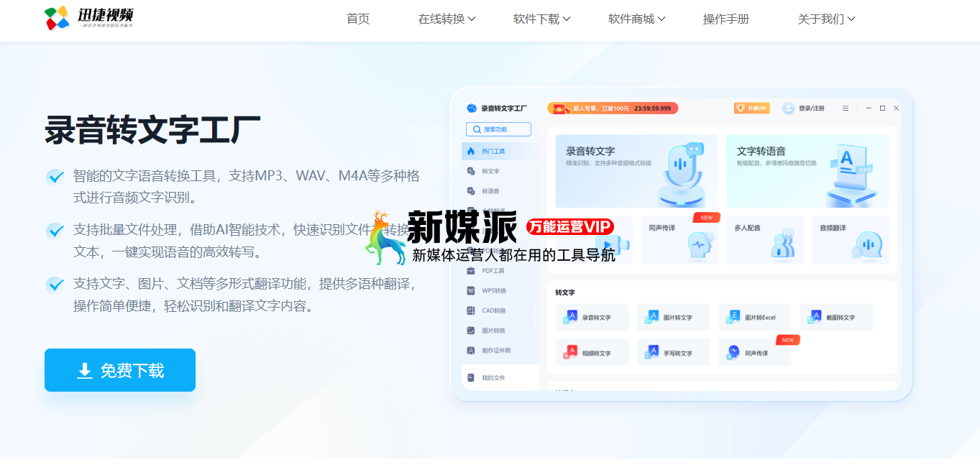
Task: Minimize the 录音转文字工厂 app window
Action: coord(869,109)
